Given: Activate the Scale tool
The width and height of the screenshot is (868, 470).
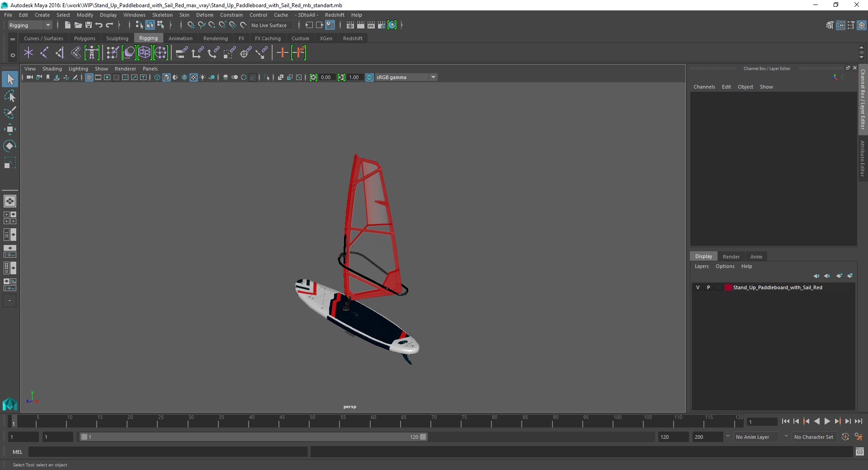Looking at the screenshot, I should click(10, 163).
